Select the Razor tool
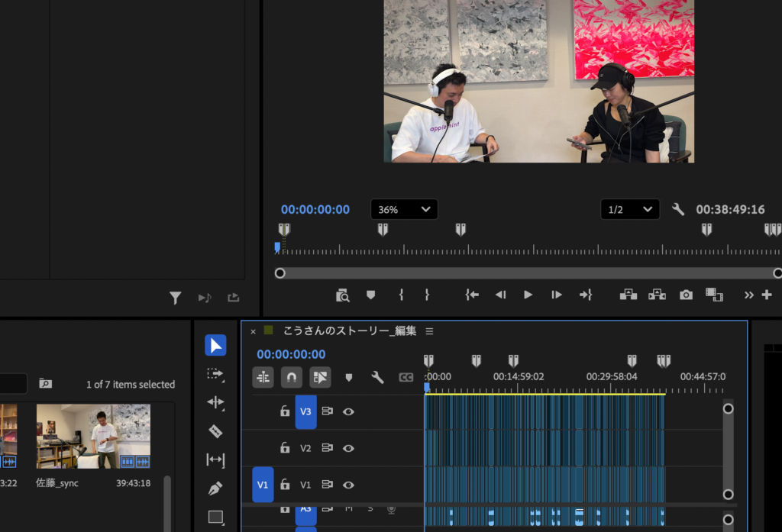This screenshot has height=532, width=782. coord(215,431)
